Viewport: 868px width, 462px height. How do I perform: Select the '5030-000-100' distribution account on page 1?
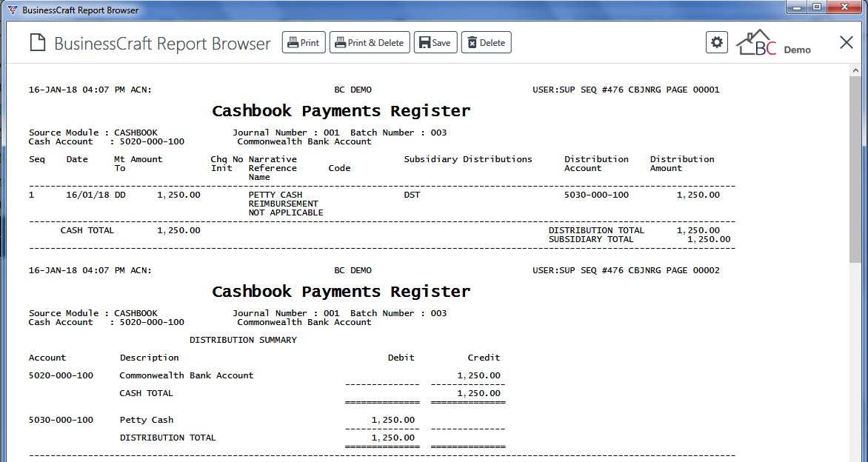click(x=596, y=195)
